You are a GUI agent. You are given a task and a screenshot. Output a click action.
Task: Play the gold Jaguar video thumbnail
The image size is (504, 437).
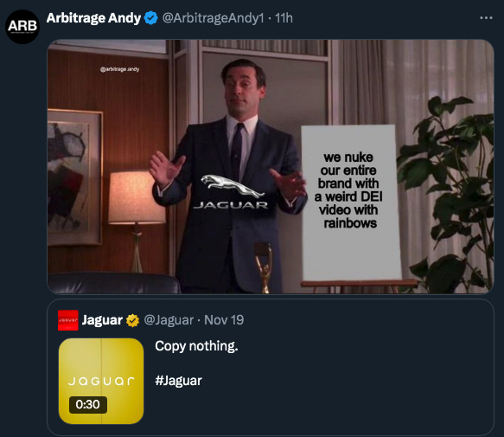coord(101,381)
